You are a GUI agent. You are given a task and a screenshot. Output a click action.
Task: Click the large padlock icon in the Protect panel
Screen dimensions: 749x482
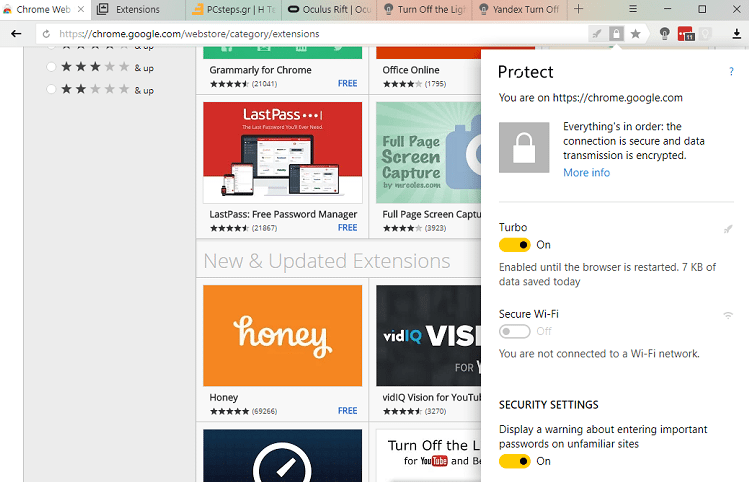[x=524, y=147]
